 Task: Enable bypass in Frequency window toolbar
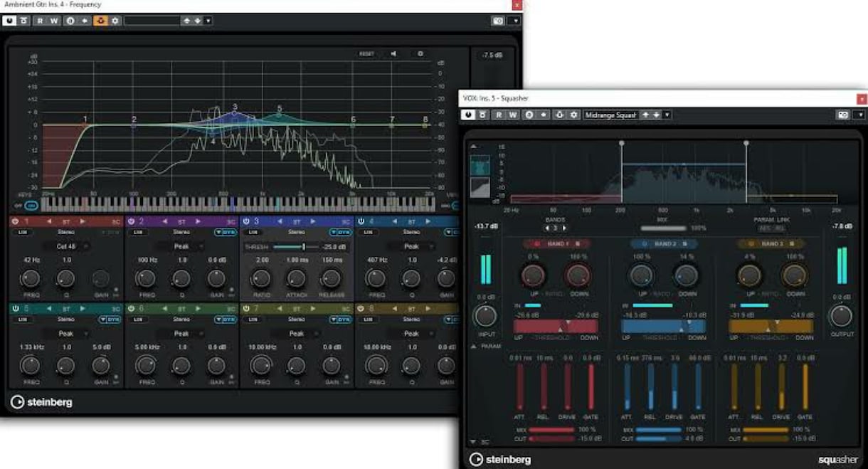point(23,21)
